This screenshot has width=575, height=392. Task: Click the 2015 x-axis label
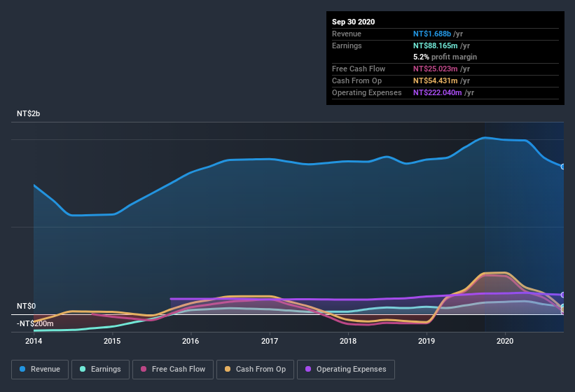[112, 341]
